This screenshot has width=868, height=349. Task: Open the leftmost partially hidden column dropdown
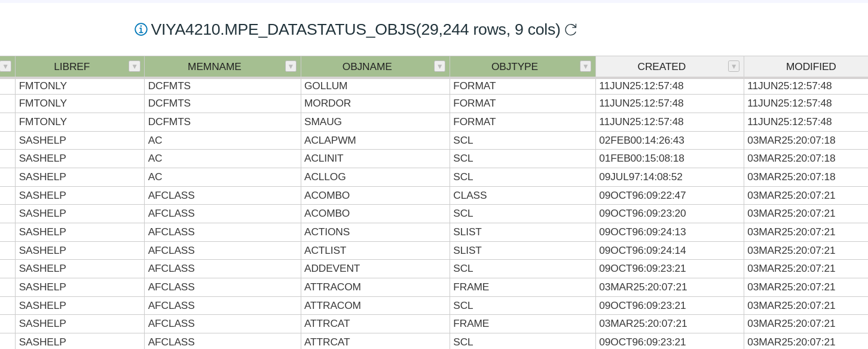pos(5,66)
